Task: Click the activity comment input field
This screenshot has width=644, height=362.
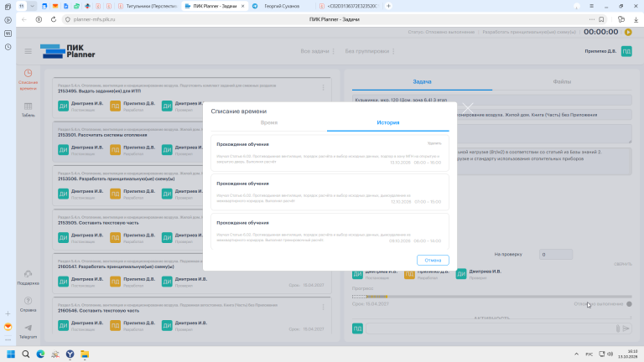Action: click(x=491, y=328)
